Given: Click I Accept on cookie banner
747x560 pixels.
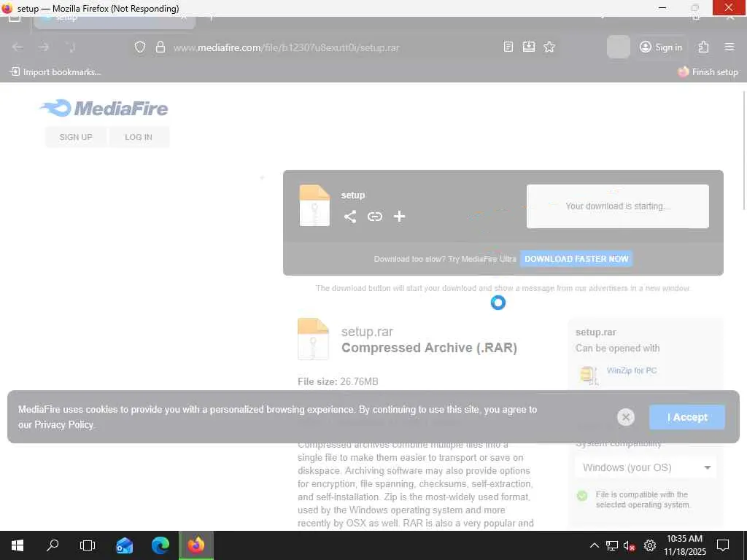Looking at the screenshot, I should pos(687,417).
